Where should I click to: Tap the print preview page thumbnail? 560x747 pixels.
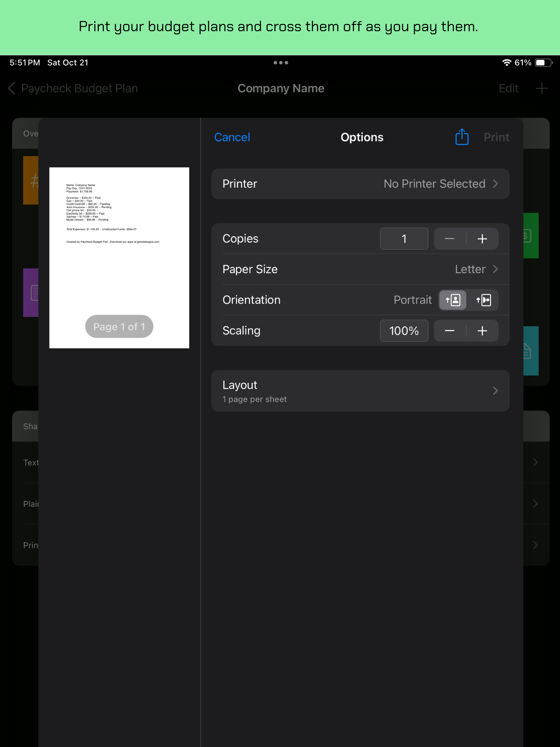click(x=119, y=258)
